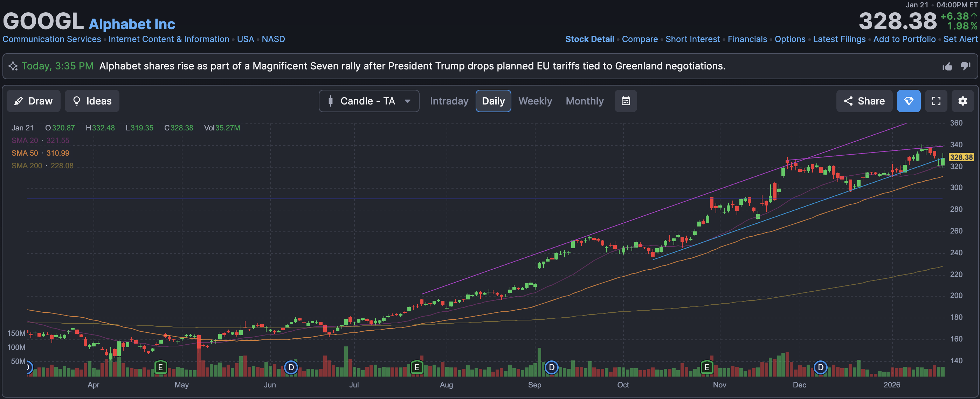Open the Share menu
980x399 pixels.
864,101
